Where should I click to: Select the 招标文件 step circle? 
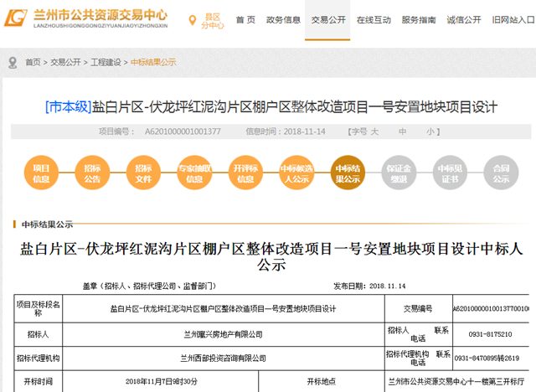[143, 173]
